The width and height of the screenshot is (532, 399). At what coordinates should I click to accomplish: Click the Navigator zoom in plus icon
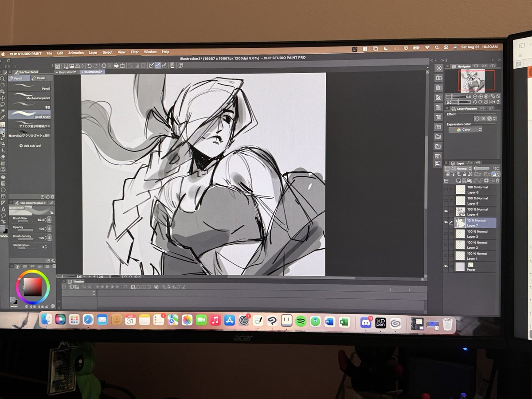(x=481, y=96)
